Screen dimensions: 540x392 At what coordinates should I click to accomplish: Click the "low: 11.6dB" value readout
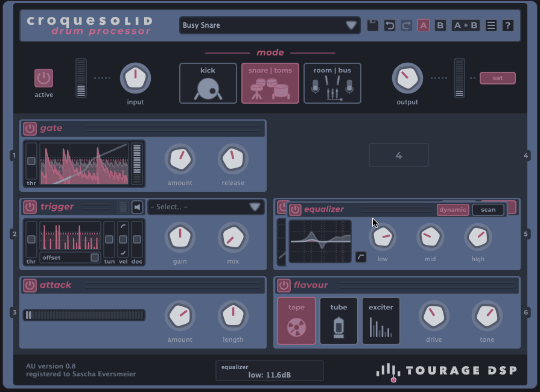coord(270,375)
